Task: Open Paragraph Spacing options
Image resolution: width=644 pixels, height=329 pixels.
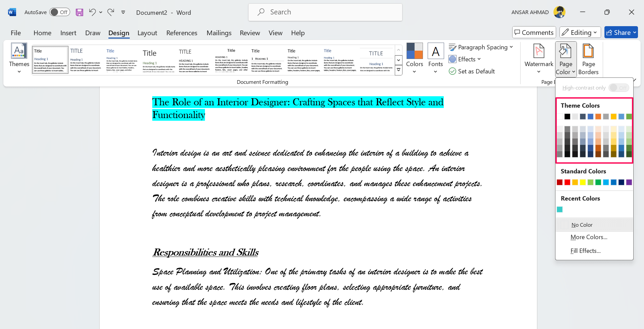Action: pos(481,47)
